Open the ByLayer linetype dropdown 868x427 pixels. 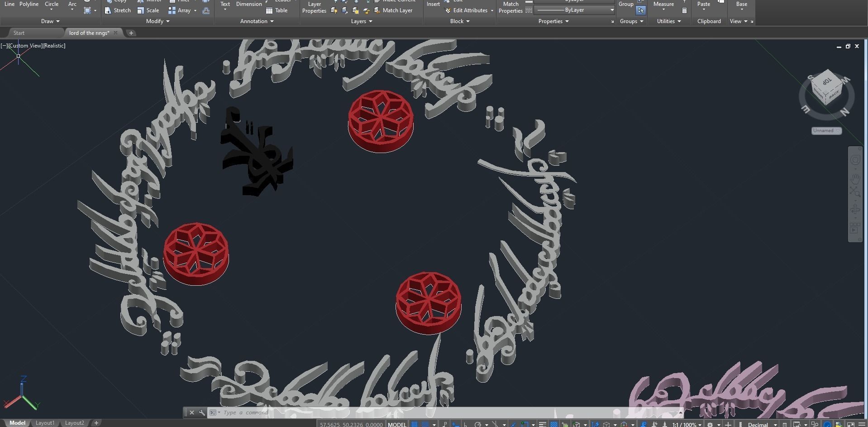(x=574, y=10)
